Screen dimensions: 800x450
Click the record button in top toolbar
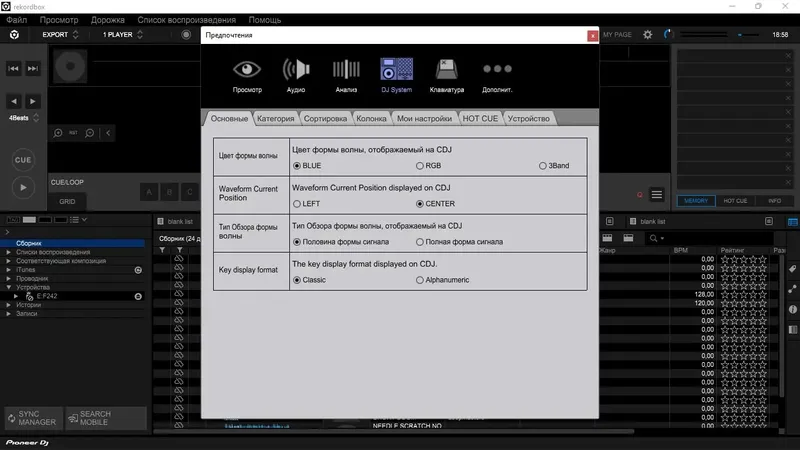[x=186, y=35]
